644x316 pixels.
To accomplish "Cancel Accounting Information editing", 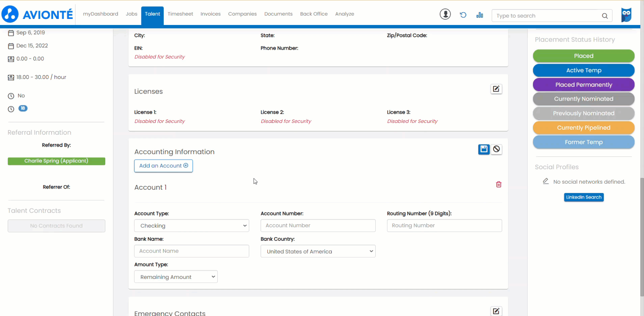I will (x=497, y=149).
